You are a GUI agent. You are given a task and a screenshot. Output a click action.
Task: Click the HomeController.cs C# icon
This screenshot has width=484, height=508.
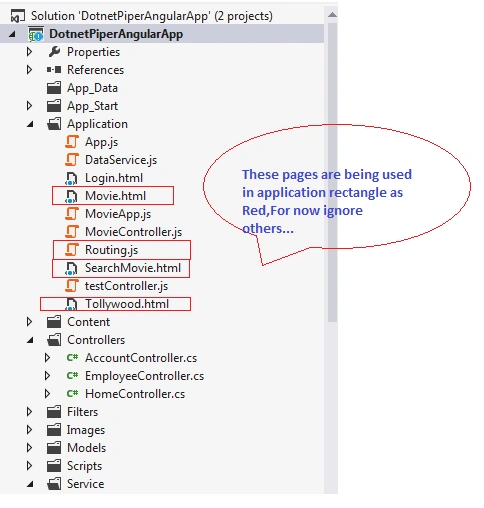point(72,394)
